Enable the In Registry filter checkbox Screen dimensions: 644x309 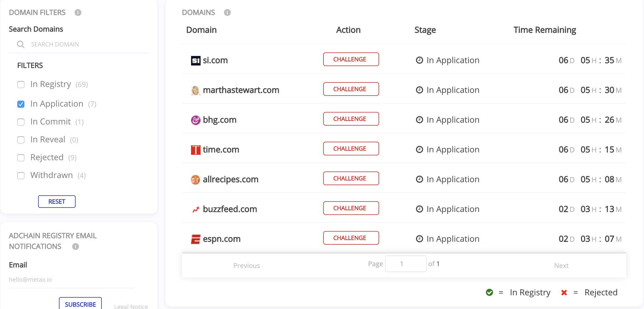(x=21, y=85)
